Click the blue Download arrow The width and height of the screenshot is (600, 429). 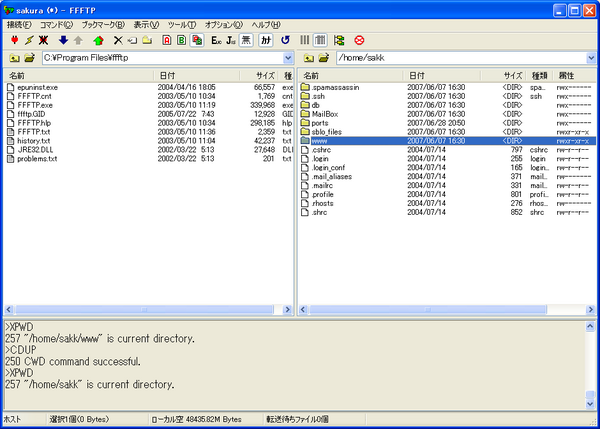click(x=63, y=40)
